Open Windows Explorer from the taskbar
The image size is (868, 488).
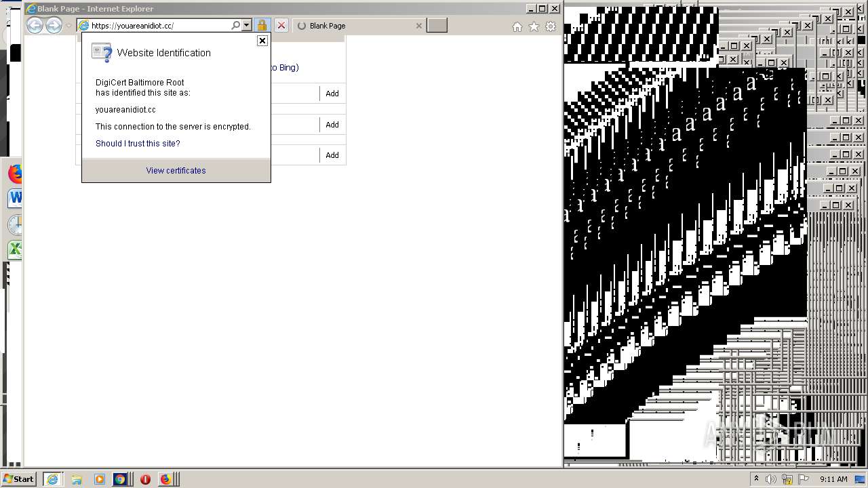[x=77, y=479]
